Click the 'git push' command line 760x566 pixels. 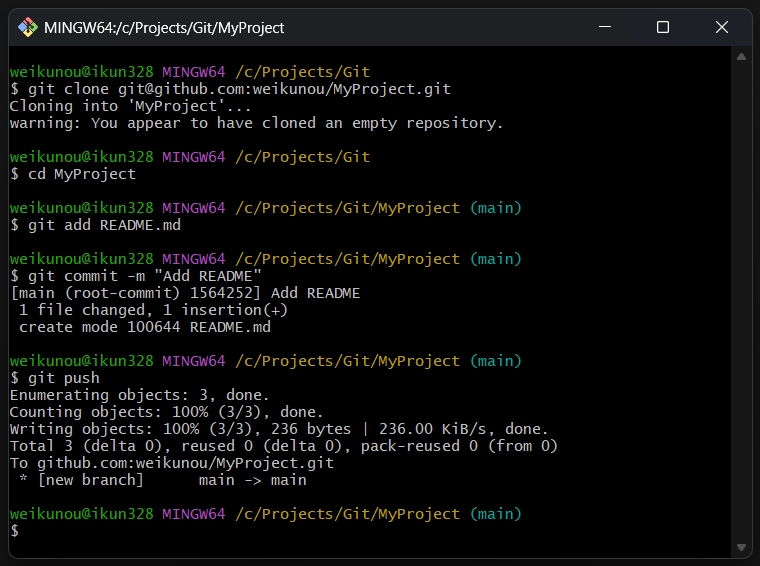point(55,378)
